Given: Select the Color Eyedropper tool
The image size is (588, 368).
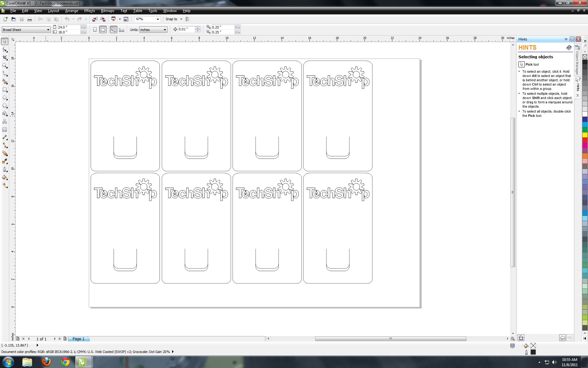Looking at the screenshot, I should 5,162.
